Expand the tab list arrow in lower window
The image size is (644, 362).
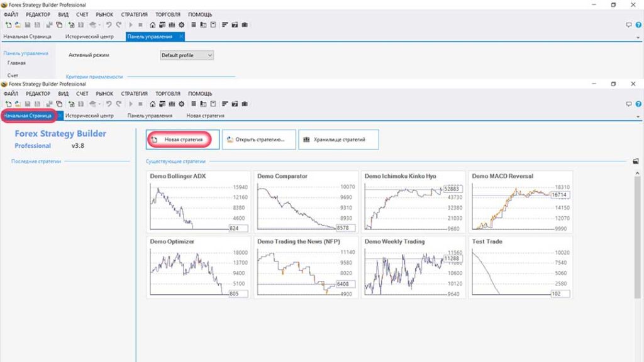coord(638,117)
